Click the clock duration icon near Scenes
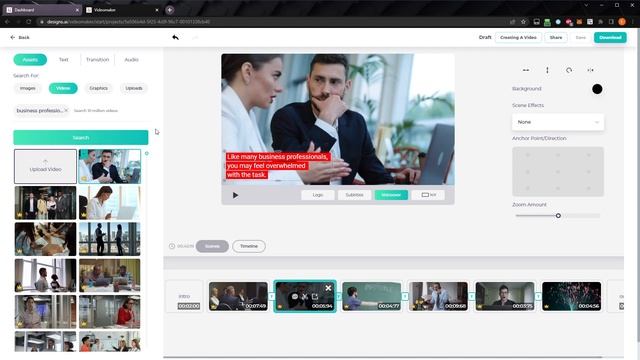The image size is (640, 360). (x=172, y=246)
